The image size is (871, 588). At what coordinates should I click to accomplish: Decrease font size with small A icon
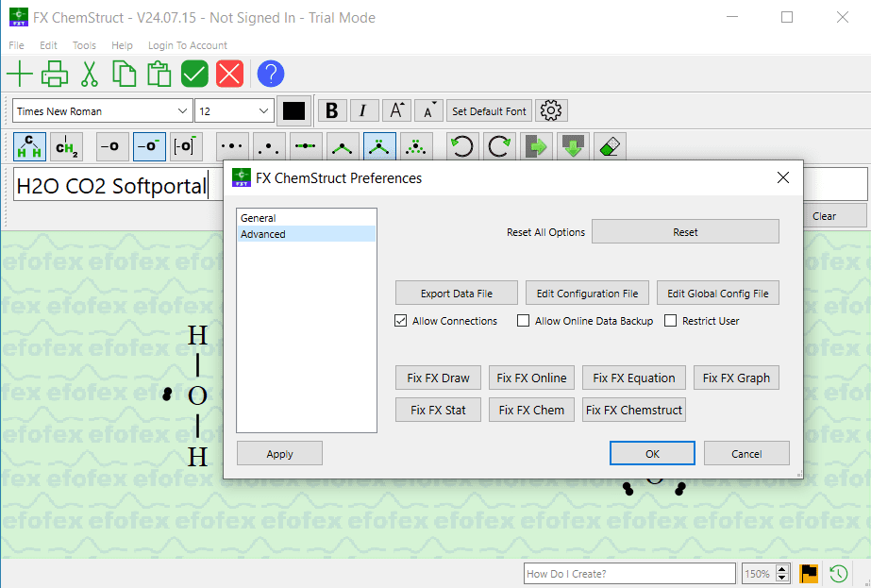pos(428,110)
